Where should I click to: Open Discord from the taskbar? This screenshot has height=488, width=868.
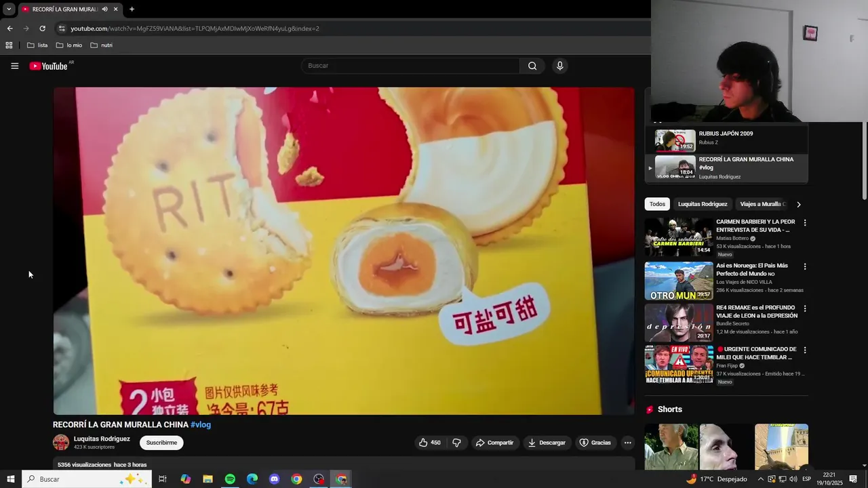click(x=275, y=479)
